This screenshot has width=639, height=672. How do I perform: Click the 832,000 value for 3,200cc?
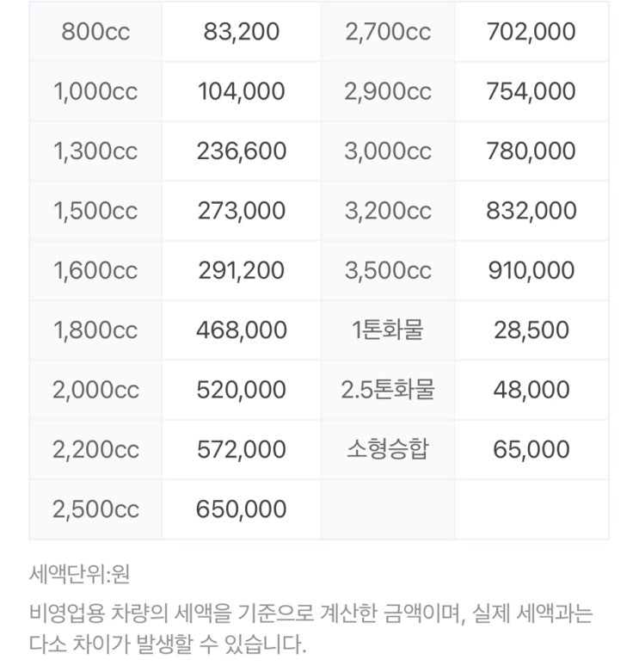point(531,211)
